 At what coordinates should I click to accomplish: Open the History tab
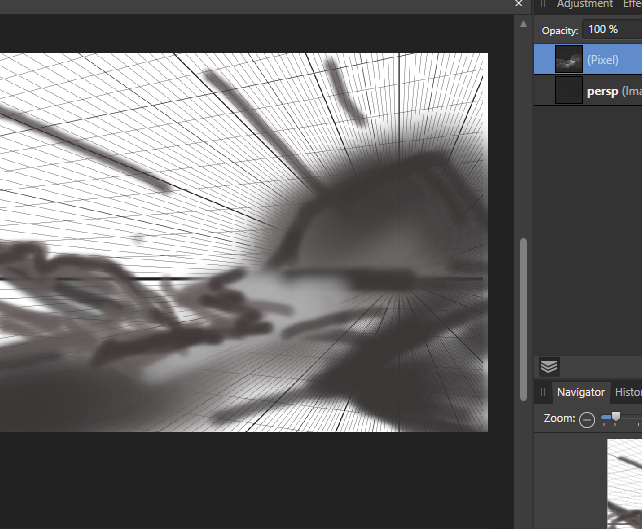tap(628, 392)
